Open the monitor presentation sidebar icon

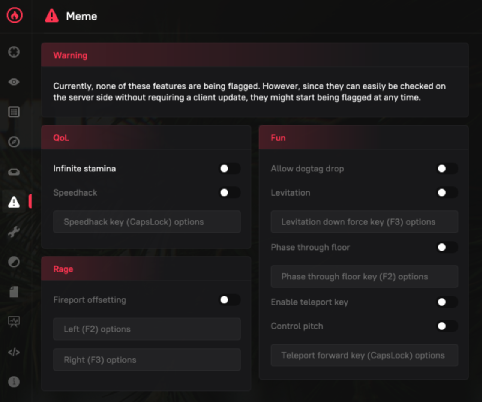[x=14, y=322]
